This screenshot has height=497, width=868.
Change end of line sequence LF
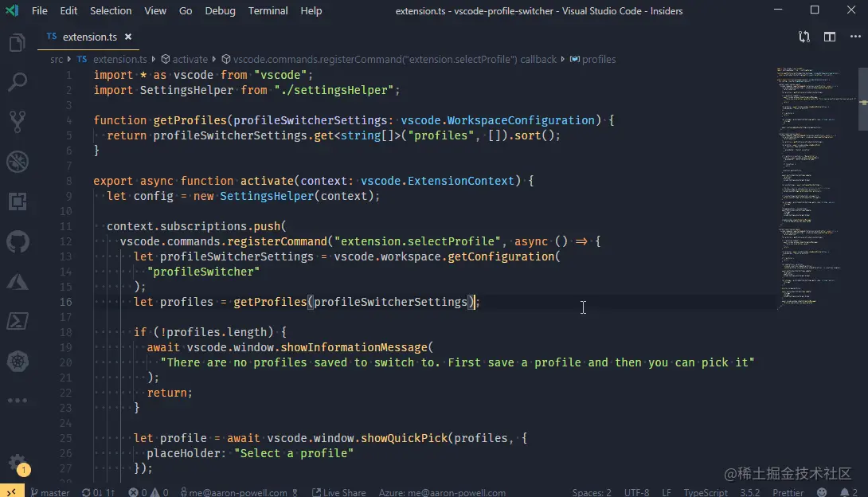point(667,492)
